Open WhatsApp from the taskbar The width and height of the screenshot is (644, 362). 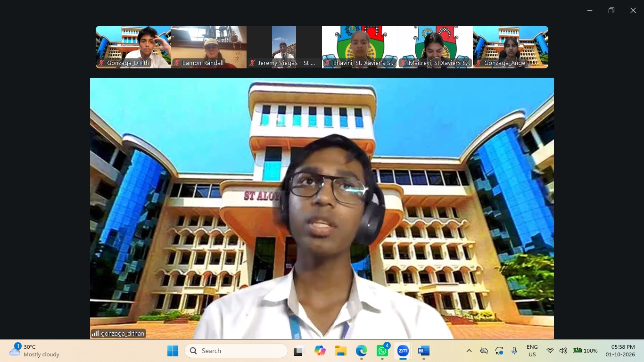[382, 351]
